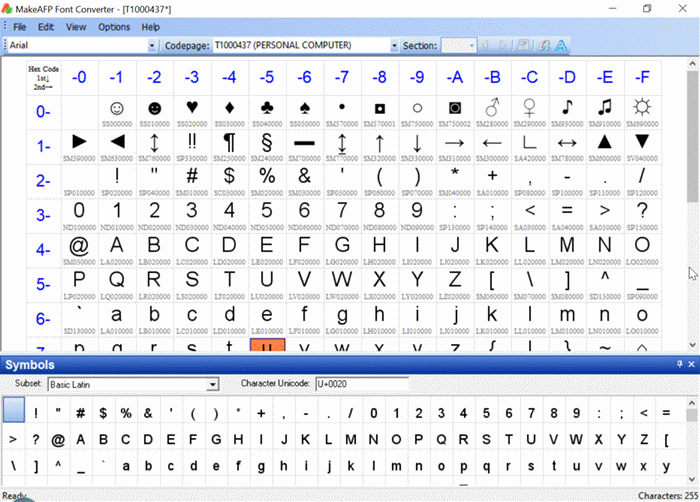
Task: Click the blue letter A font icon
Action: tap(562, 45)
